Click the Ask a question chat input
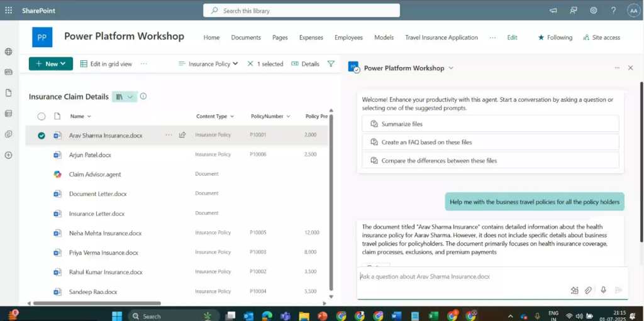This screenshot has height=321, width=644. click(x=492, y=276)
